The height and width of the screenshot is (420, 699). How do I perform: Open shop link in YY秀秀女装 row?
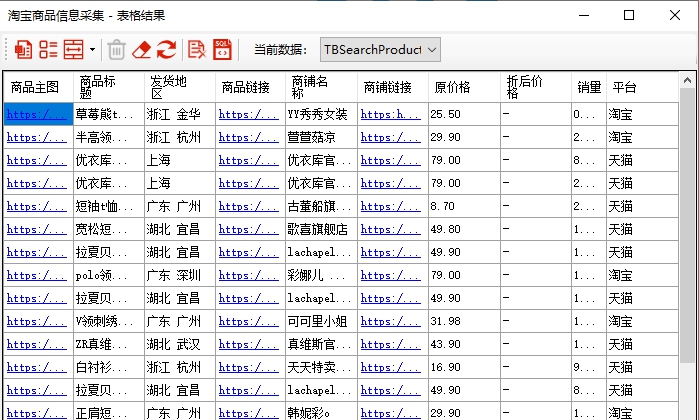(x=391, y=115)
